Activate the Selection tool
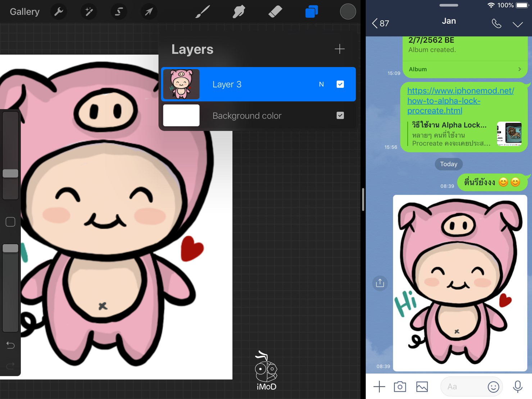This screenshot has height=399, width=532. (118, 12)
